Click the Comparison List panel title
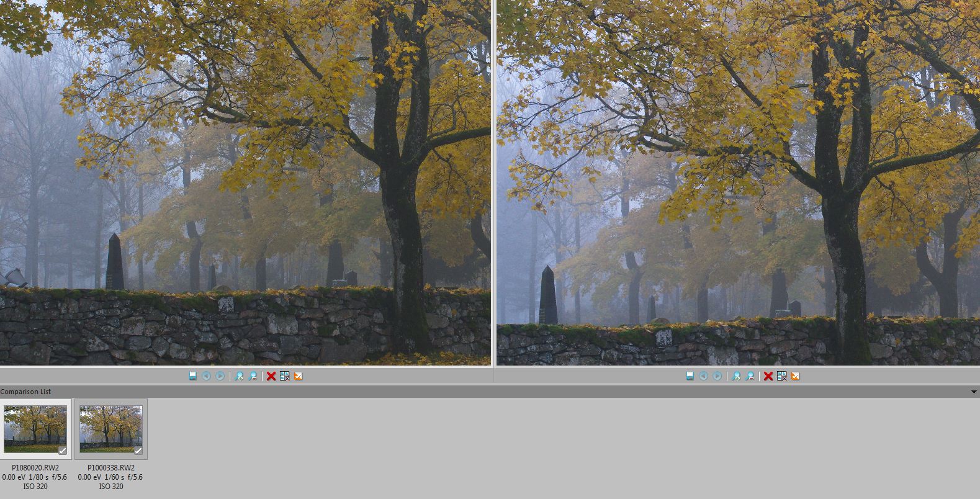The height and width of the screenshot is (499, 980). tap(25, 392)
